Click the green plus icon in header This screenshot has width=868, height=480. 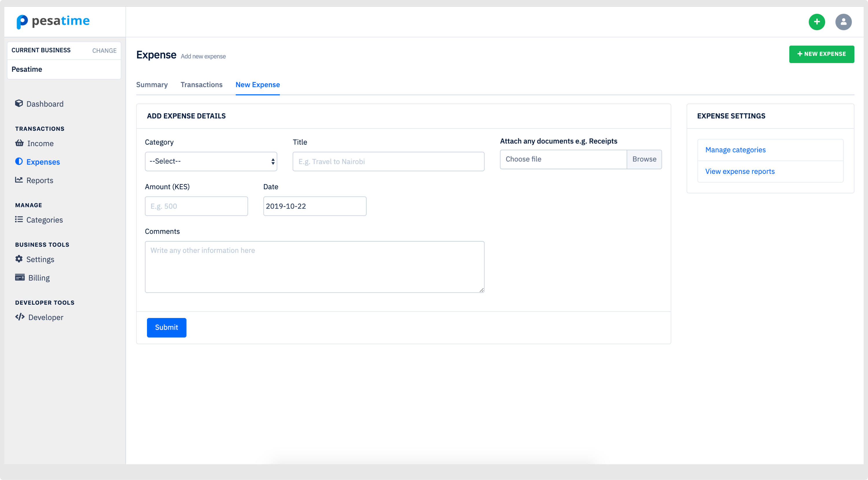(x=816, y=22)
